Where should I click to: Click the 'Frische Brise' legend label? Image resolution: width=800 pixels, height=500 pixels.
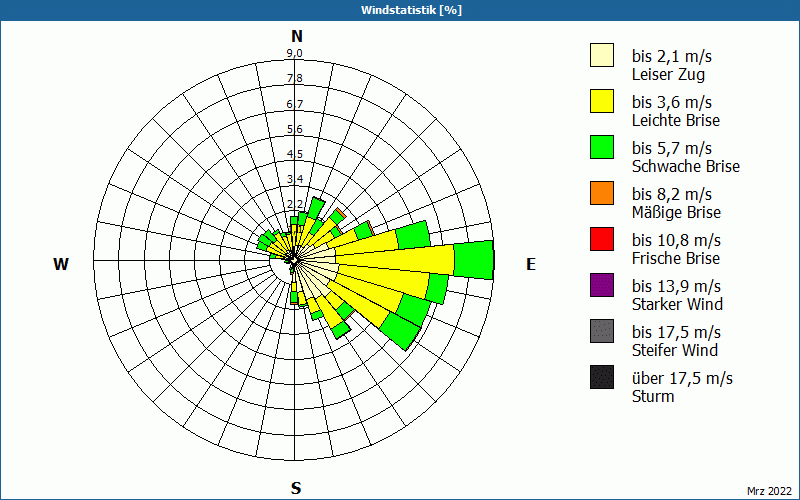pyautogui.click(x=676, y=258)
